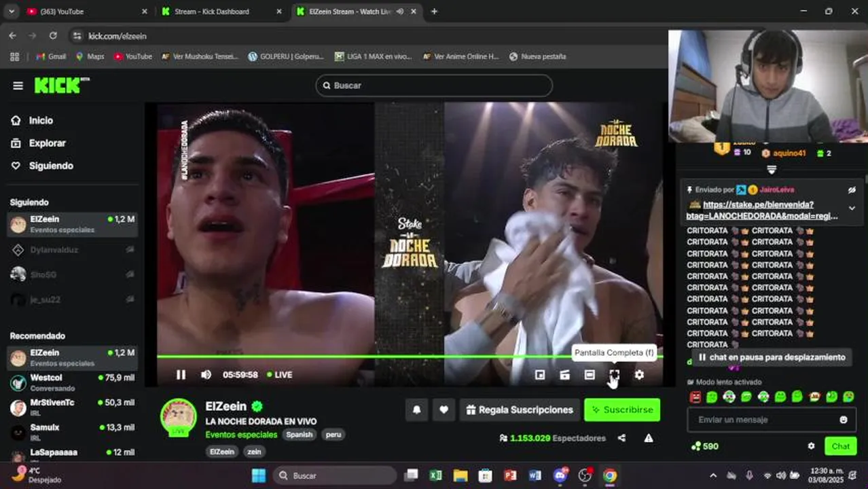Click the notification bell for ElZeein
The height and width of the screenshot is (489, 868).
pos(417,410)
